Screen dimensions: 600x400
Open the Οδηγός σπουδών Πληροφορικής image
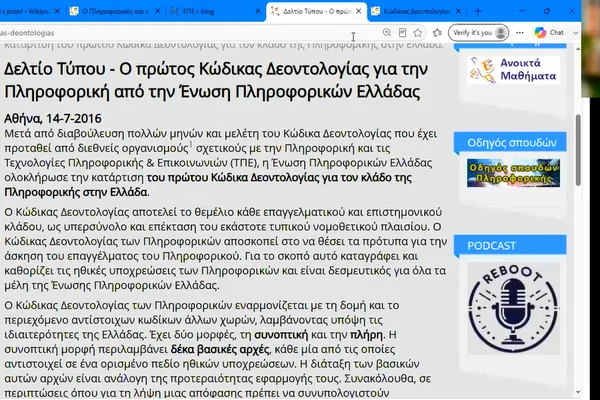tap(513, 173)
